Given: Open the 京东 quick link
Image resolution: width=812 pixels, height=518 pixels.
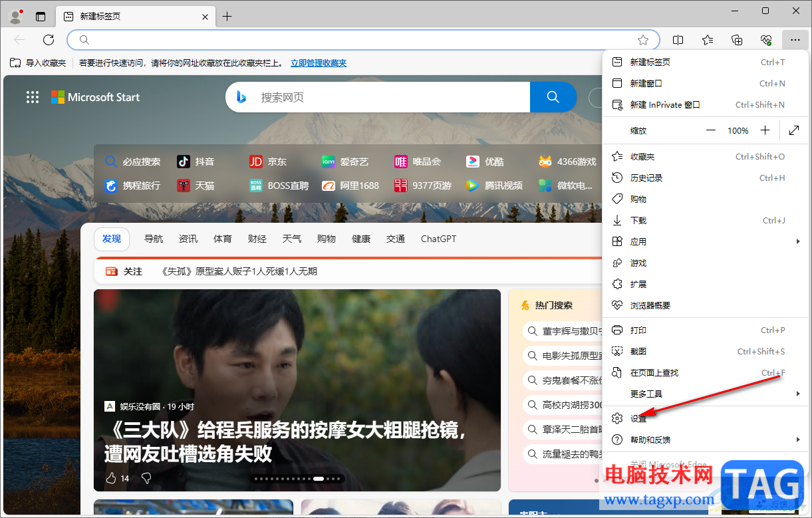Looking at the screenshot, I should point(268,162).
